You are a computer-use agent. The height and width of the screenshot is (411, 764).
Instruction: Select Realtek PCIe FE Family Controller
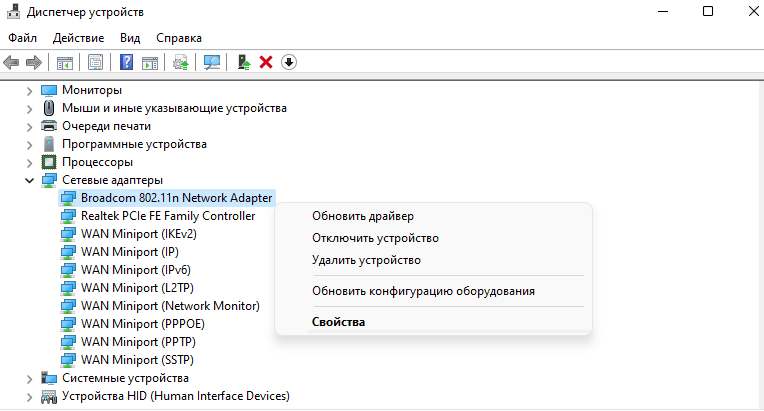(168, 216)
